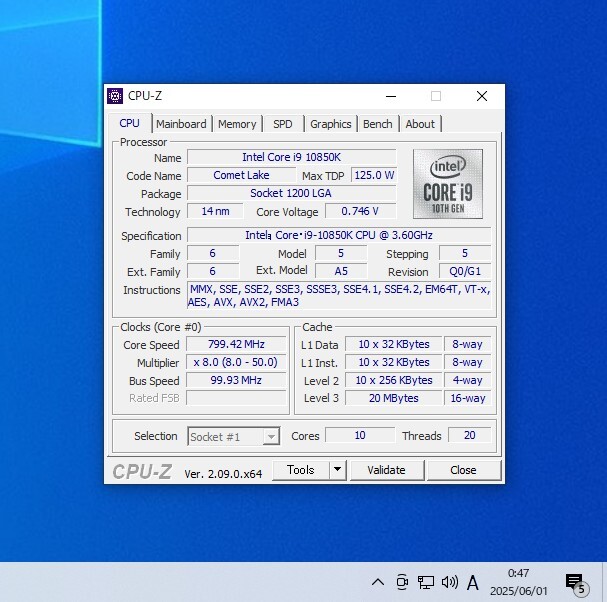Open the network status tray icon

pos(425,582)
